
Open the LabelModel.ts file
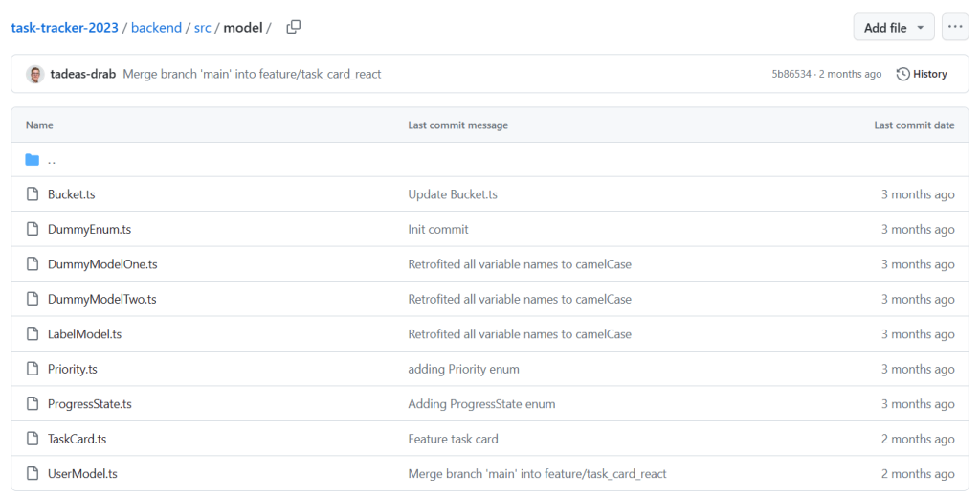84,334
